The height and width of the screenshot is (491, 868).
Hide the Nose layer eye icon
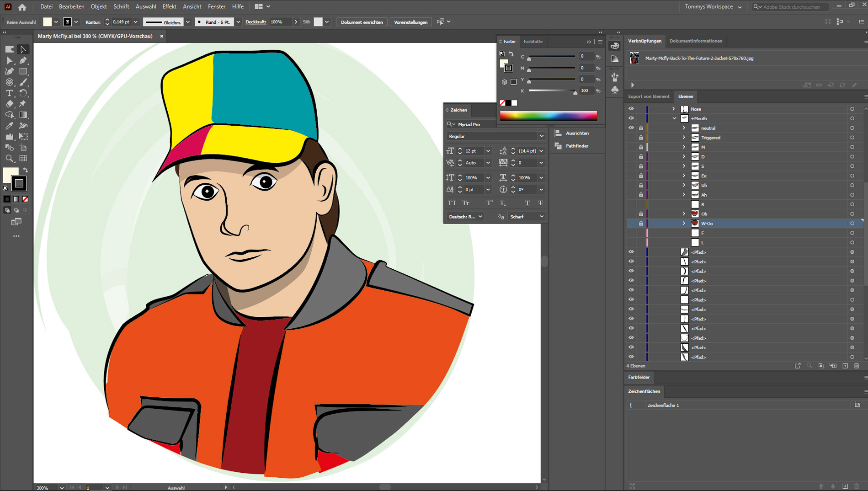[x=631, y=109]
